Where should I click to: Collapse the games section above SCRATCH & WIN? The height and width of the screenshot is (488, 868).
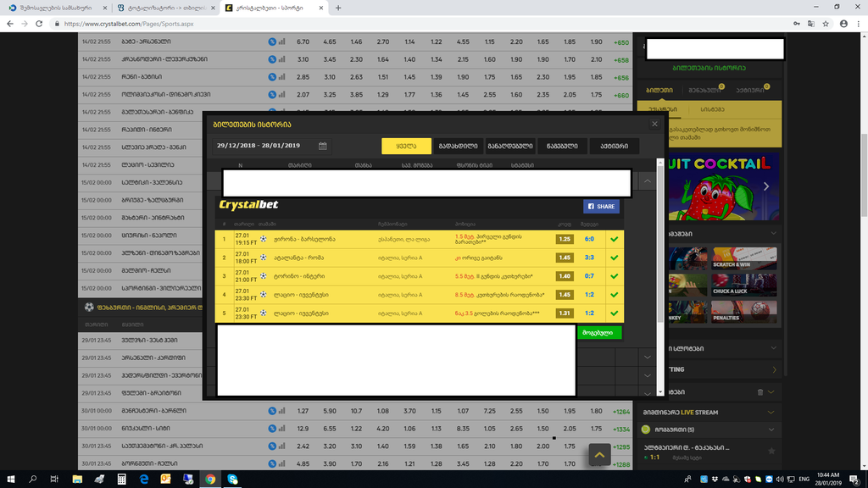[773, 234]
